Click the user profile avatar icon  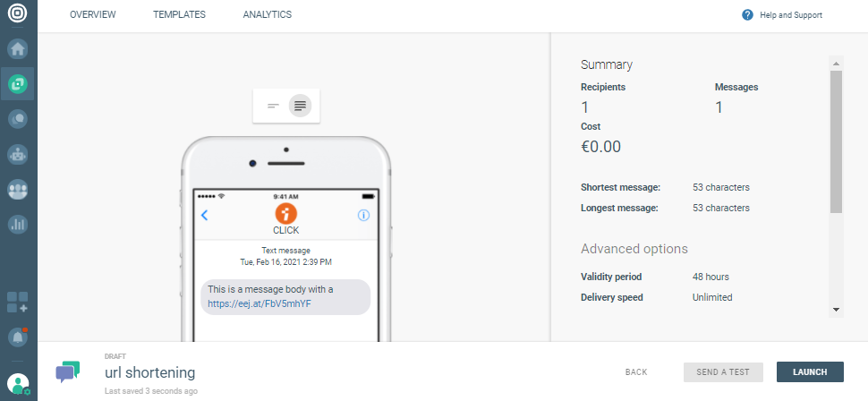tap(18, 384)
